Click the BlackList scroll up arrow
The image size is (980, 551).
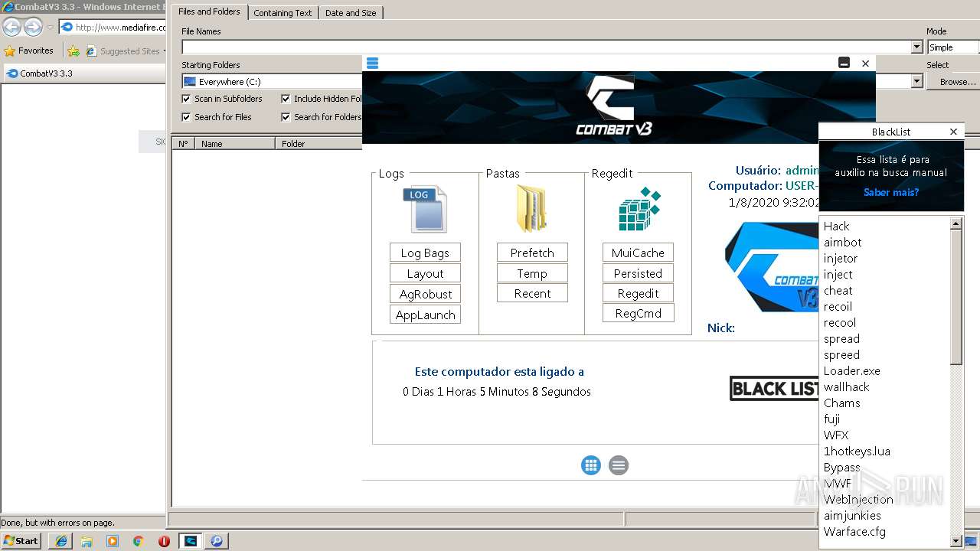(x=955, y=223)
